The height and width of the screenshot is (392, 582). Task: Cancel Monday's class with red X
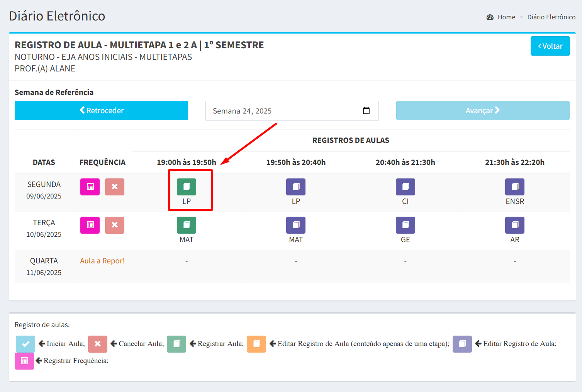[x=115, y=187]
